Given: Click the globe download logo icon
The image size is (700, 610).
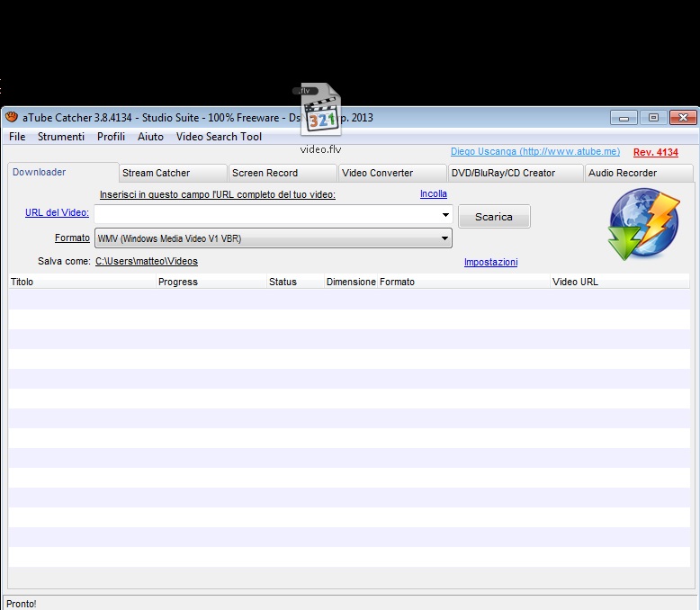Looking at the screenshot, I should tap(644, 224).
